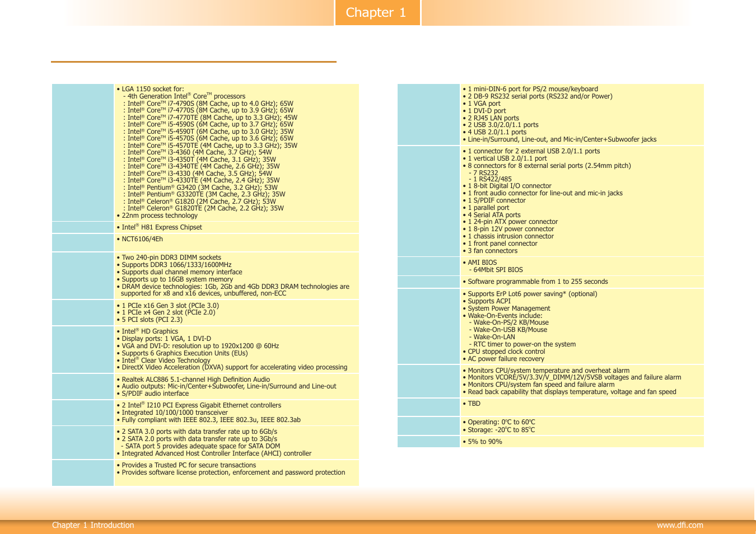
Task: Click 'Provides a Trusted PC for secure transactions'
Action: click(x=186, y=465)
